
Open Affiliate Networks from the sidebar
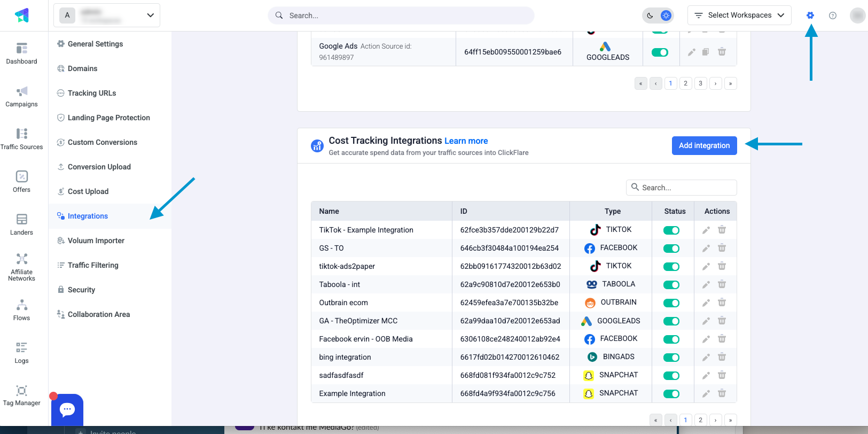[21, 267]
